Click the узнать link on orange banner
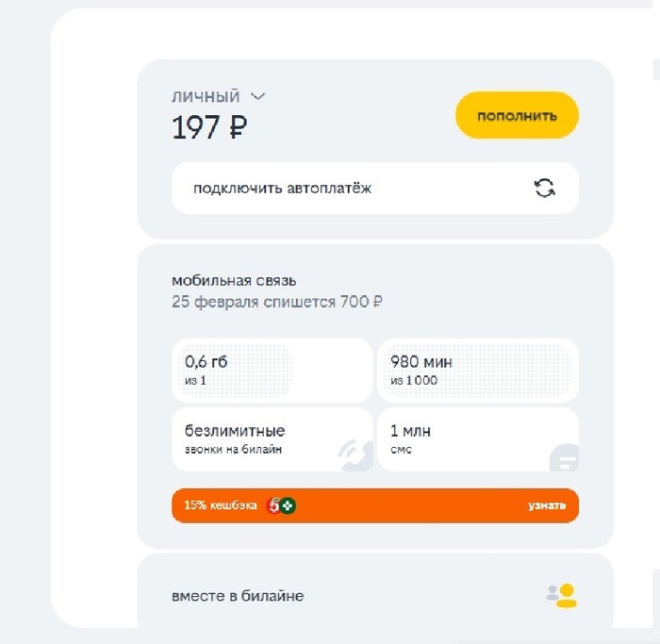 tap(547, 505)
